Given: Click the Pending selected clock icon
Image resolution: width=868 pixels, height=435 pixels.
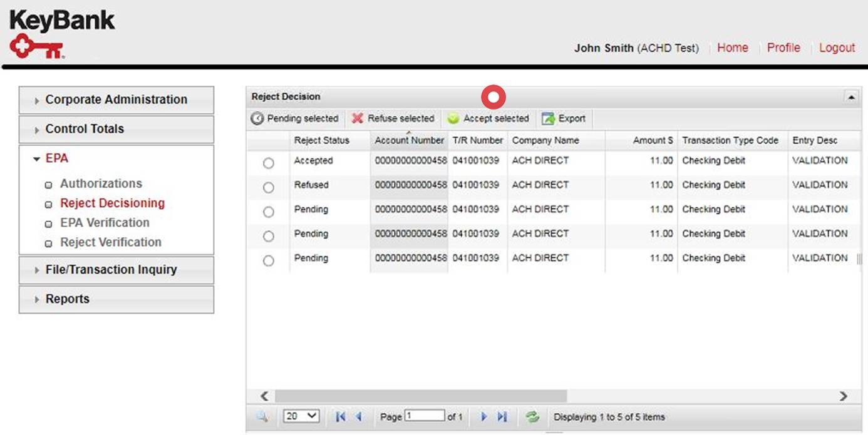Looking at the screenshot, I should pos(257,118).
